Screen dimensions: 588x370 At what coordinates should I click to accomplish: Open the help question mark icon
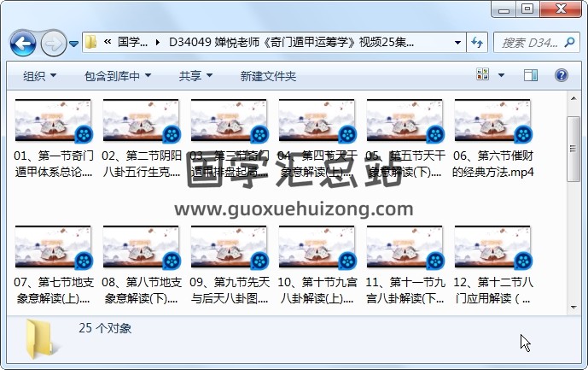tap(562, 75)
